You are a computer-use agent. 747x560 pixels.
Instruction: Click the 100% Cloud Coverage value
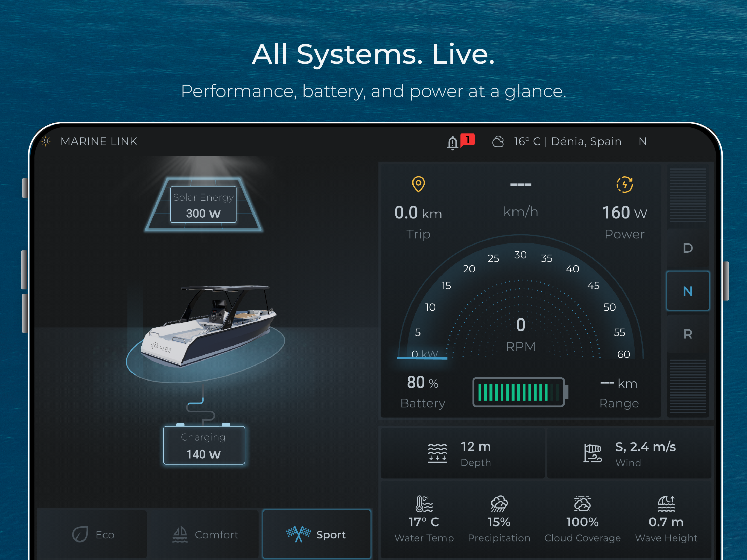pyautogui.click(x=582, y=522)
